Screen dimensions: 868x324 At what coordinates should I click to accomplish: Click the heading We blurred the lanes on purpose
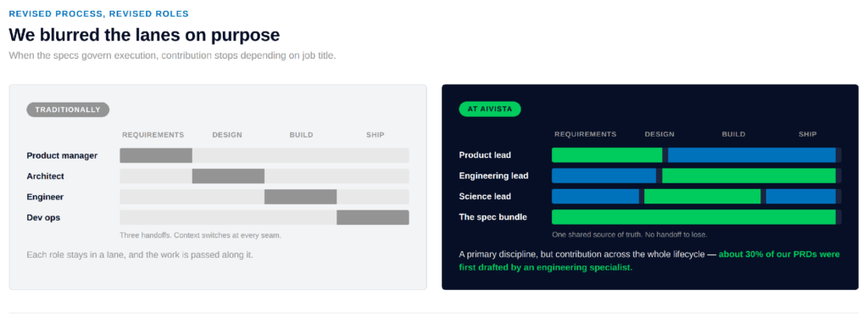click(x=144, y=36)
